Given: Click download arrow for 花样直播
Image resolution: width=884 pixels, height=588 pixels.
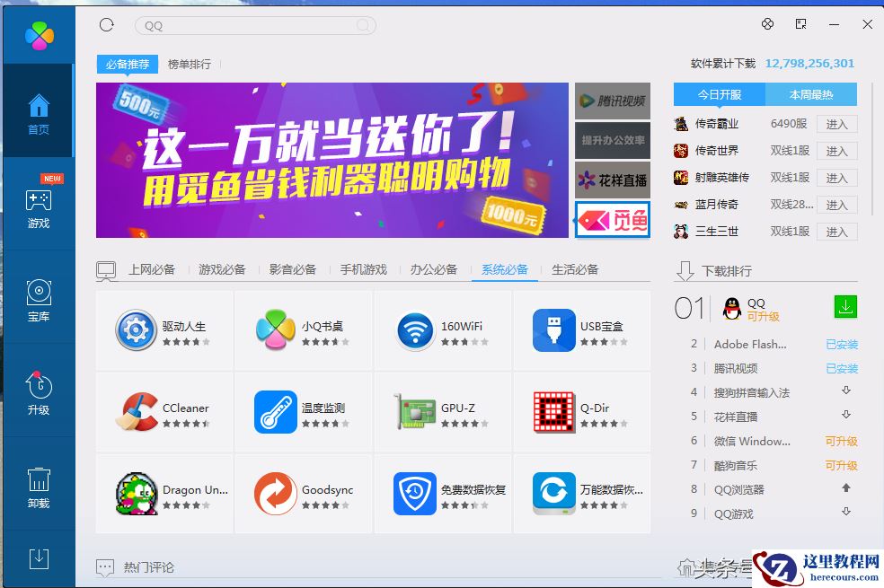Looking at the screenshot, I should coord(846,415).
